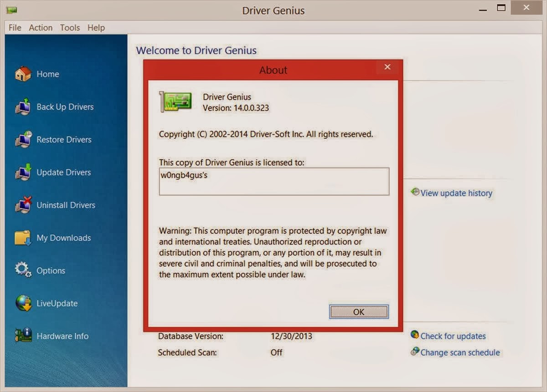Click the My Downloads folder icon
Screen dimensions: 547x392
pyautogui.click(x=23, y=238)
